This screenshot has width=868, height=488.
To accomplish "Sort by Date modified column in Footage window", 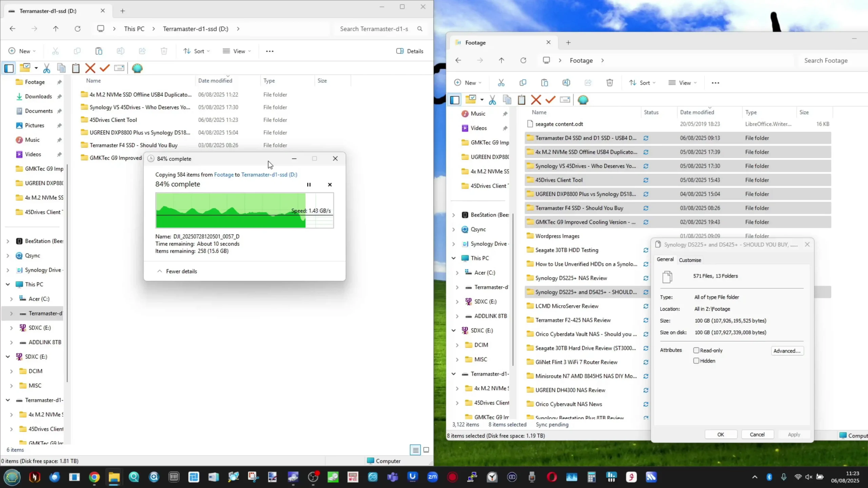I will click(x=697, y=112).
